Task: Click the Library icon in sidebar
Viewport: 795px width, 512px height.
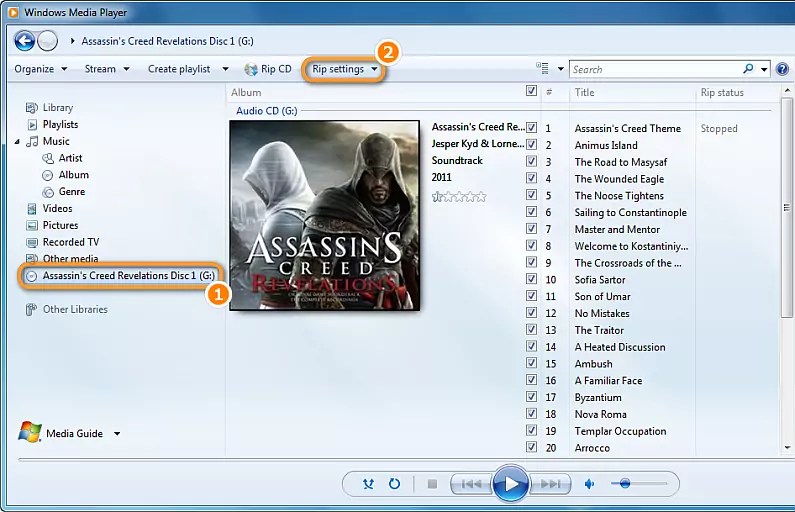Action: pyautogui.click(x=31, y=107)
